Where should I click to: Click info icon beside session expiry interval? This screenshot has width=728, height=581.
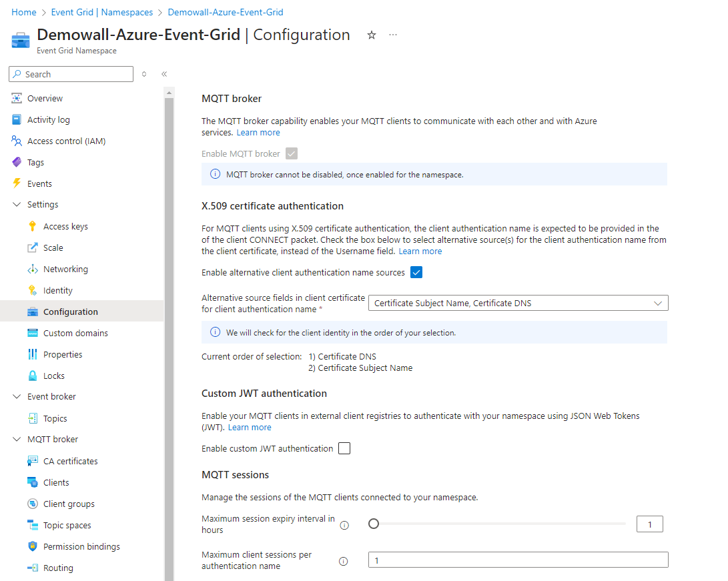click(x=344, y=526)
